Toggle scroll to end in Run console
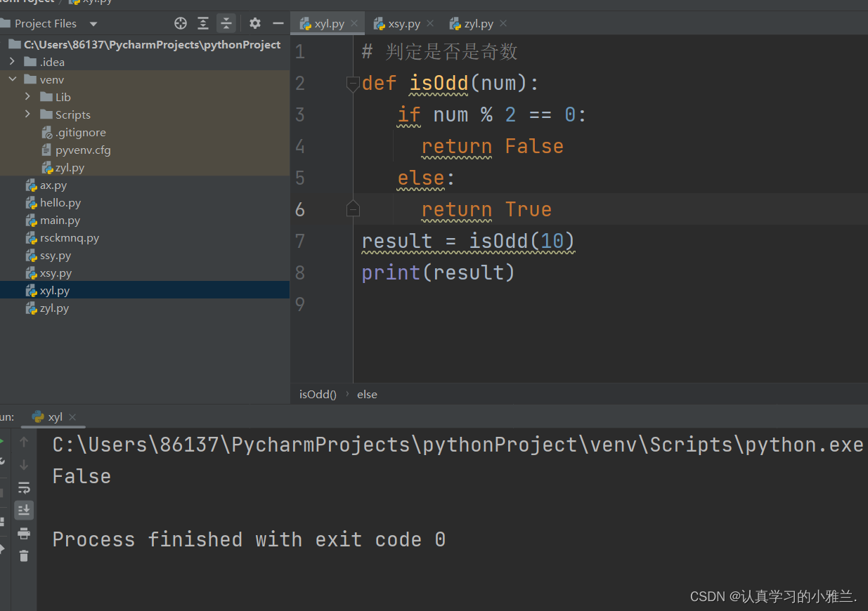868x611 pixels. click(x=24, y=510)
